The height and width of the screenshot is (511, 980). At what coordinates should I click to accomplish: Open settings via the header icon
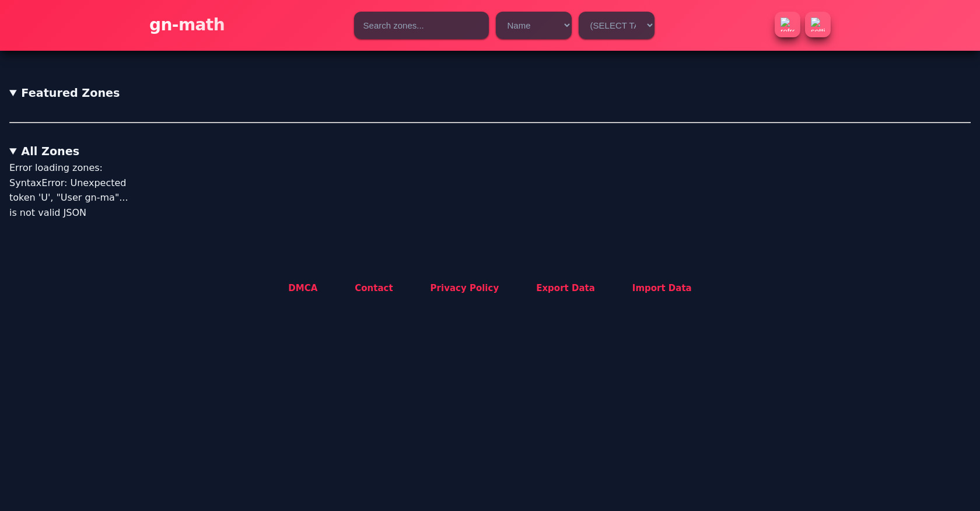817,24
